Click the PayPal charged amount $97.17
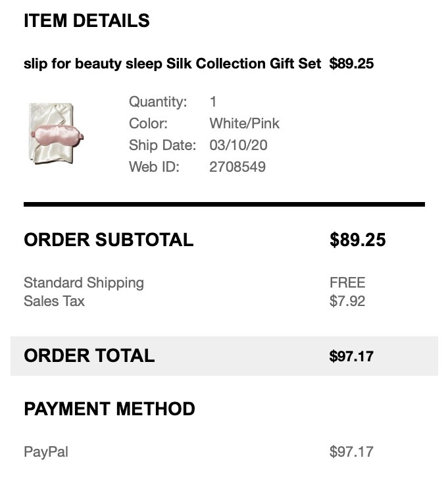448x487 pixels. click(x=351, y=451)
